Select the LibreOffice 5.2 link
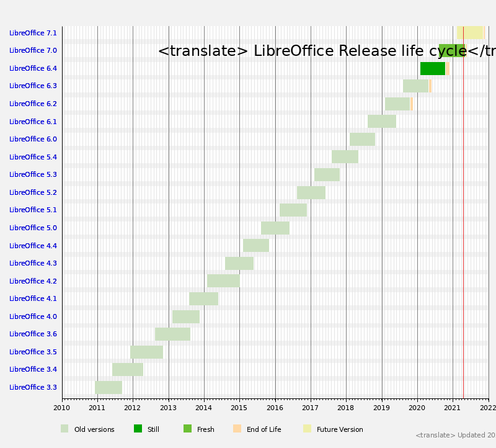 pos(33,192)
